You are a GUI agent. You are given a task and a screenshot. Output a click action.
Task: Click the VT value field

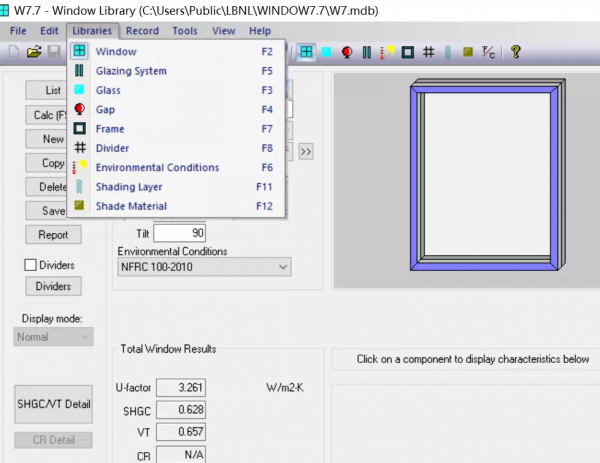[x=181, y=432]
